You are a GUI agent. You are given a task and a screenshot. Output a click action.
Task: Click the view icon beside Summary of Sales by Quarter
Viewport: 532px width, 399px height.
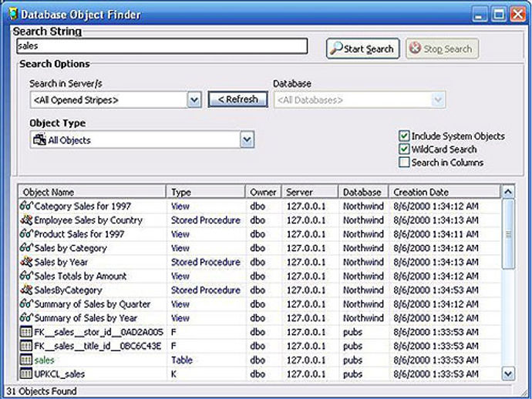[26, 303]
